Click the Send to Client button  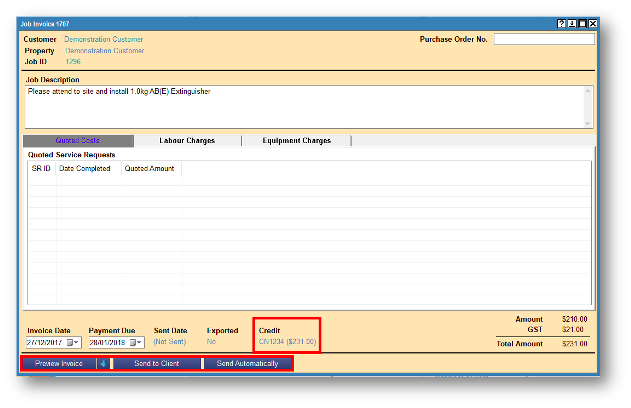(157, 363)
